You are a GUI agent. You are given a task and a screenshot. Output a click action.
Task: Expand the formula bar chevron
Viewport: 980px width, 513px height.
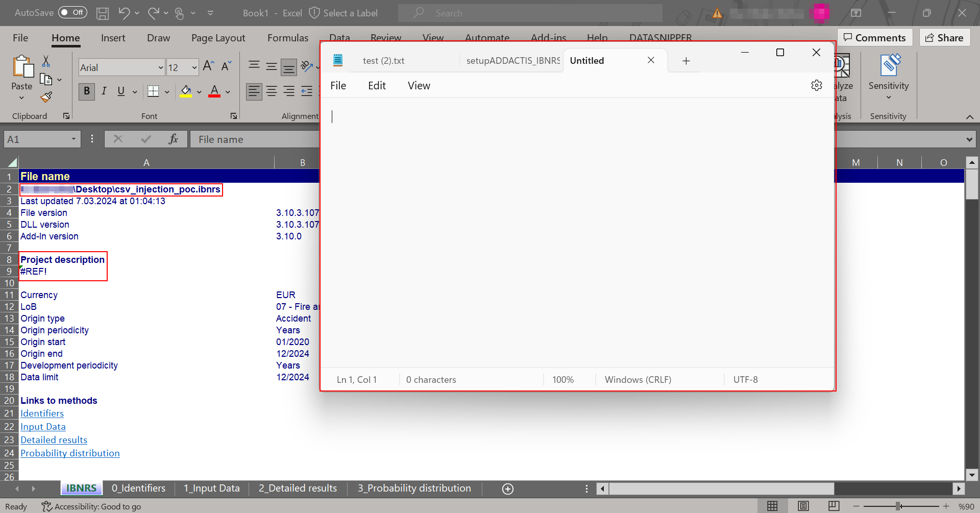[x=969, y=139]
